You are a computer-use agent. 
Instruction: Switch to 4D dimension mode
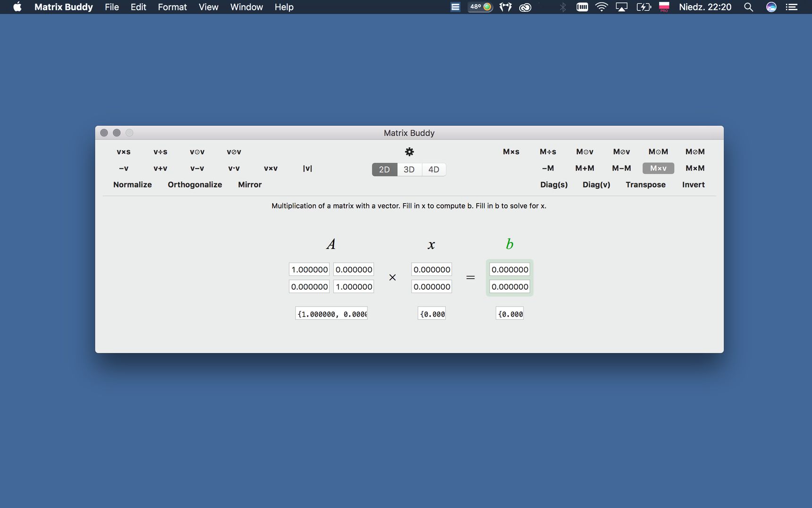pos(434,170)
